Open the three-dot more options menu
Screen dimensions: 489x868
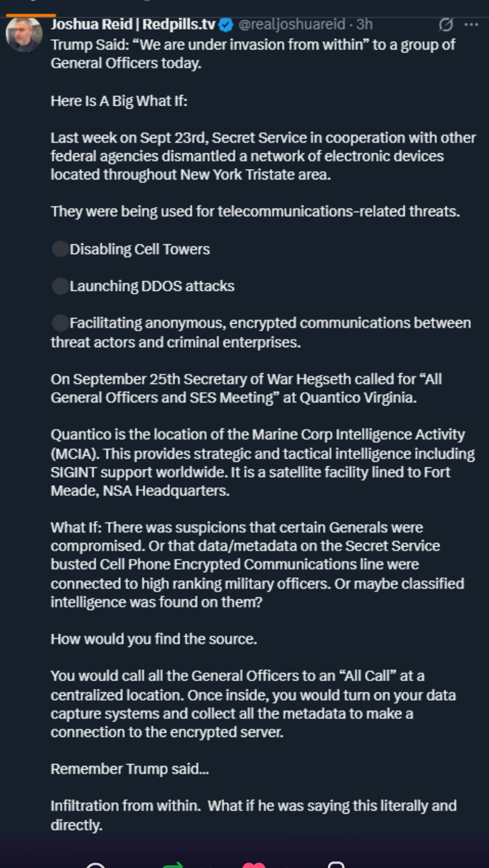pos(471,25)
